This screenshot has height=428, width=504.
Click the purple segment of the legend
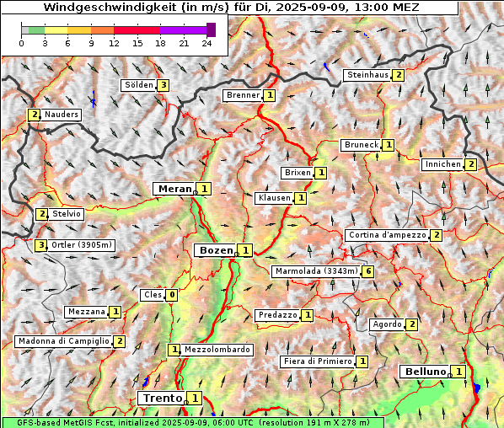183,30
